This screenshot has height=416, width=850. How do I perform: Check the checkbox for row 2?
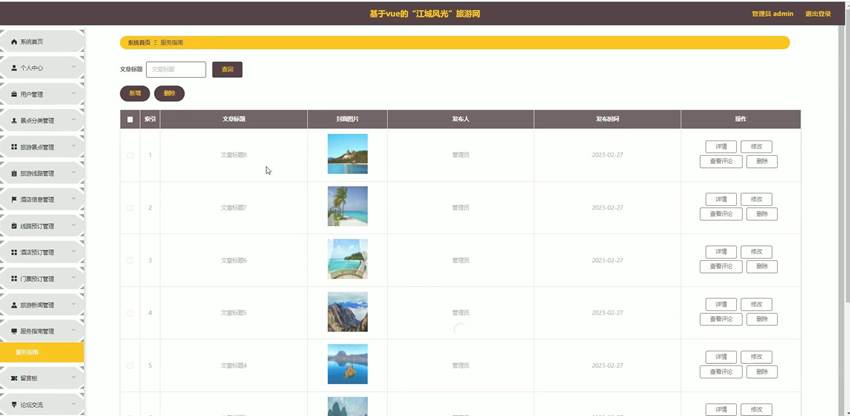pyautogui.click(x=130, y=208)
